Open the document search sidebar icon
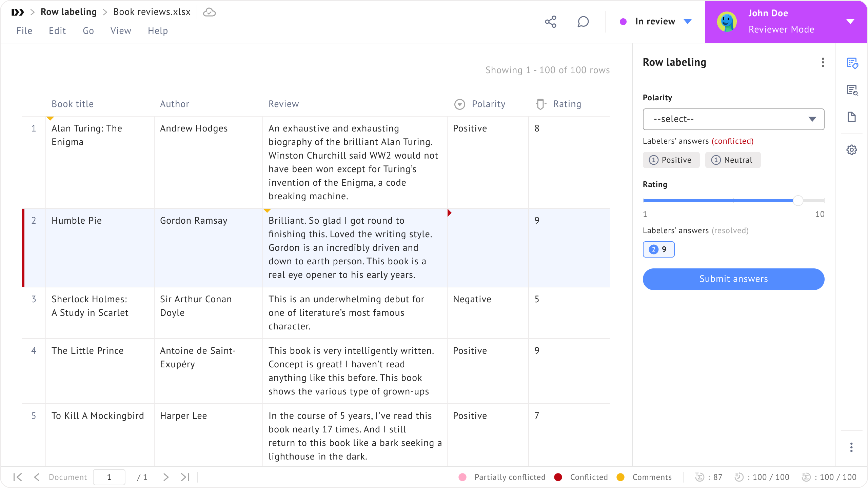868x488 pixels. pyautogui.click(x=852, y=90)
